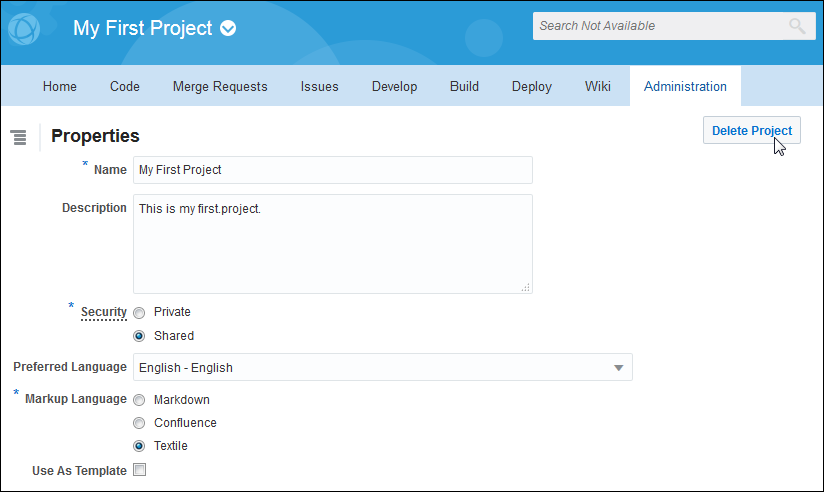The height and width of the screenshot is (492, 824).
Task: Click the search magnifier icon
Action: [x=797, y=25]
